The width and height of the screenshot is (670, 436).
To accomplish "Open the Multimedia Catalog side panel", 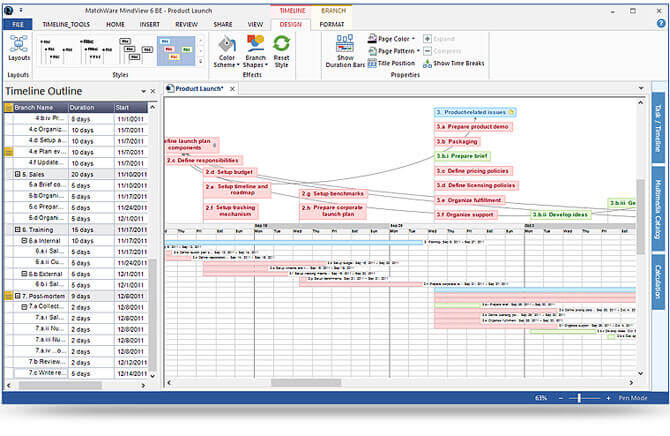I will 658,209.
